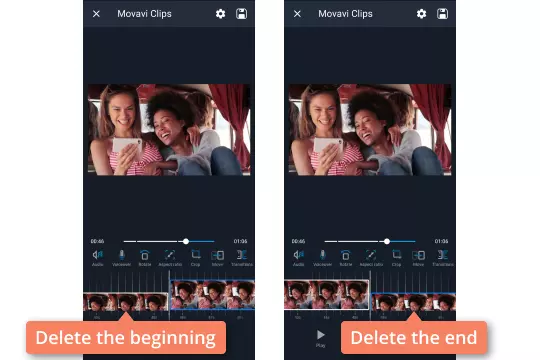The image size is (540, 360).
Task: Click the 01:06 total duration on the right screen
Action: 441,241
